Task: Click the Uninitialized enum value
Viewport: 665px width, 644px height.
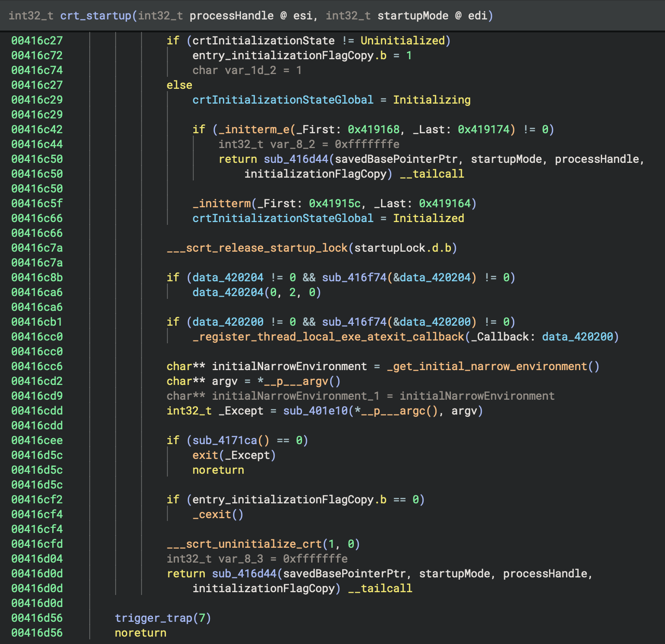Action: [402, 41]
